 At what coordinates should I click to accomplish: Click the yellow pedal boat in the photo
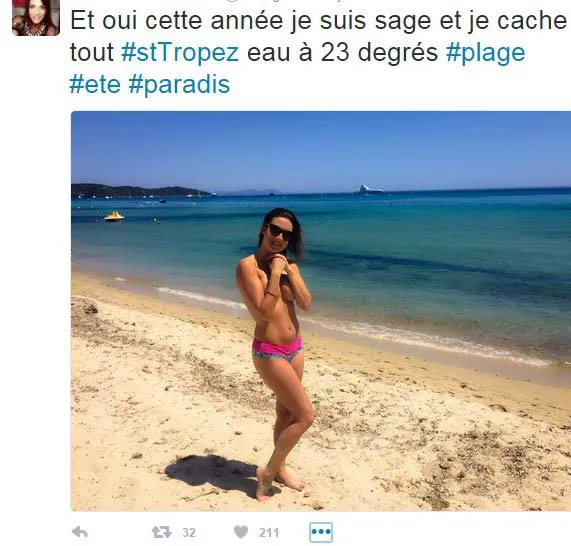coord(114,216)
